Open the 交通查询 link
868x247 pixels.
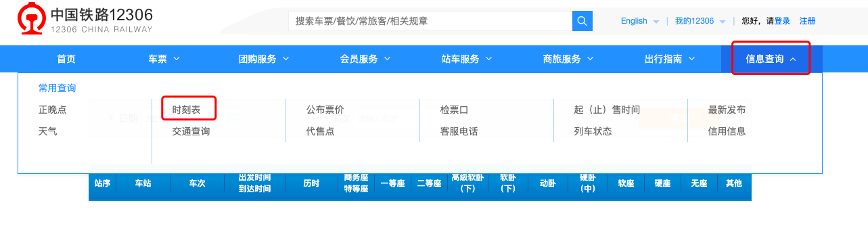click(x=191, y=131)
